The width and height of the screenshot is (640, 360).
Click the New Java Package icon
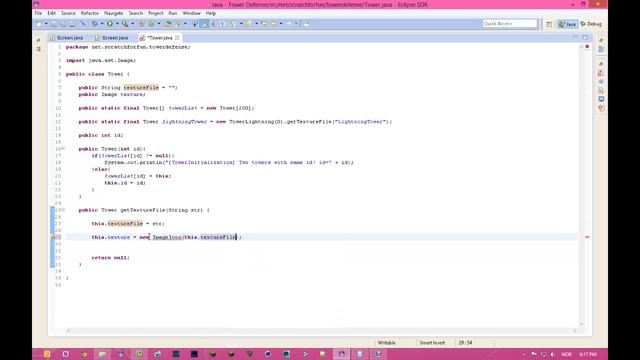[142, 24]
